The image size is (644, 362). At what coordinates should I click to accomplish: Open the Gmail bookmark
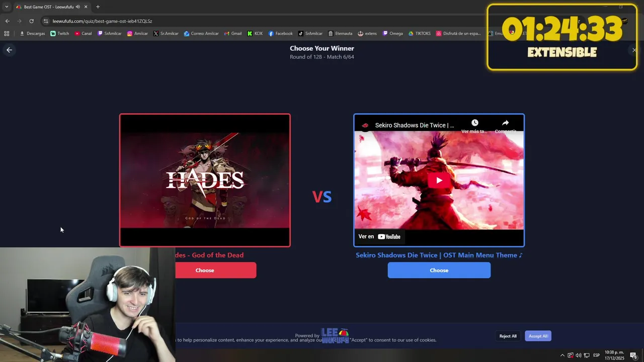coord(233,34)
